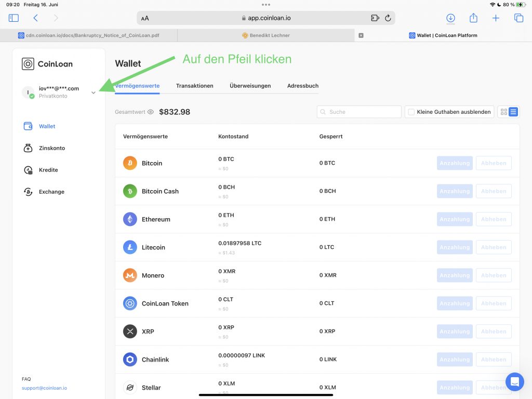Switch to the Transaktionen tab
This screenshot has height=399, width=532.
click(195, 86)
